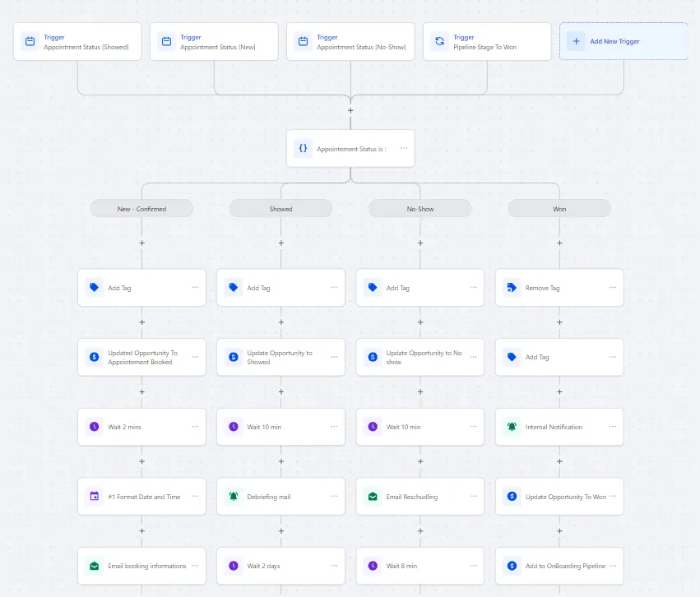
Task: Add step below Showed branch label
Action: [x=280, y=243]
